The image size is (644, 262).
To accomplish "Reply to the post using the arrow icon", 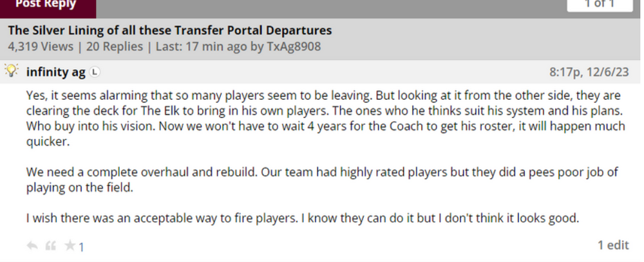I will coord(32,246).
